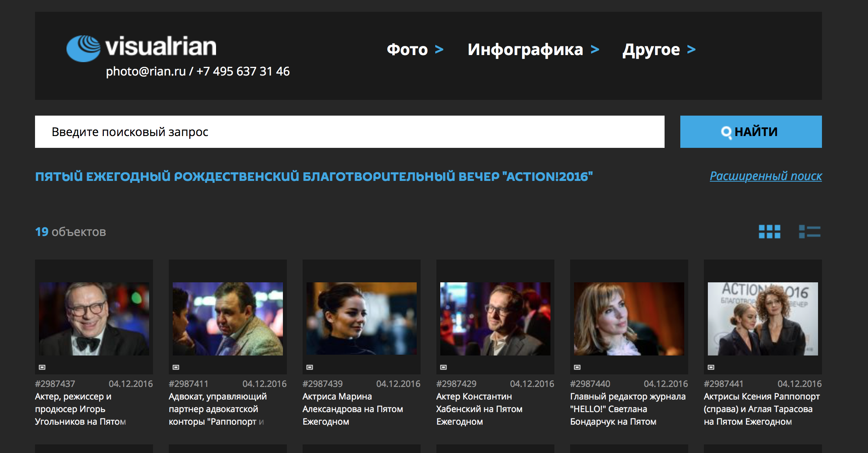
Task: Click small icon under Igor Ugolnikov photo
Action: click(x=42, y=367)
